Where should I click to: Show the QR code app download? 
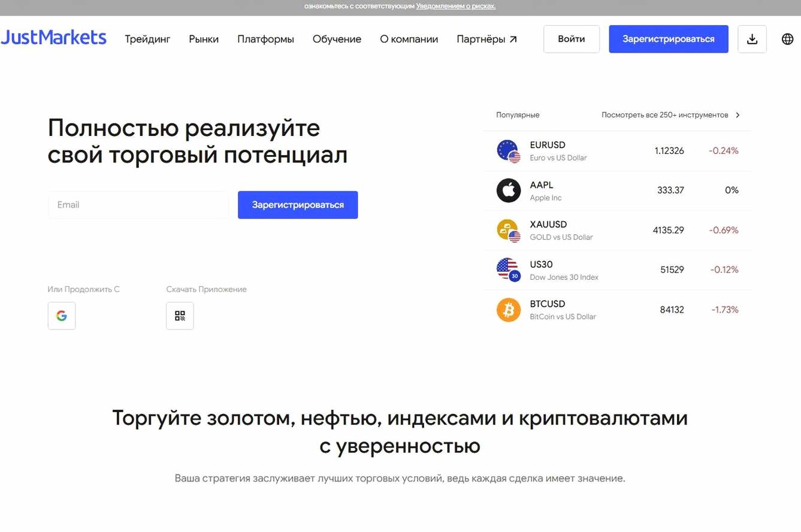click(180, 316)
